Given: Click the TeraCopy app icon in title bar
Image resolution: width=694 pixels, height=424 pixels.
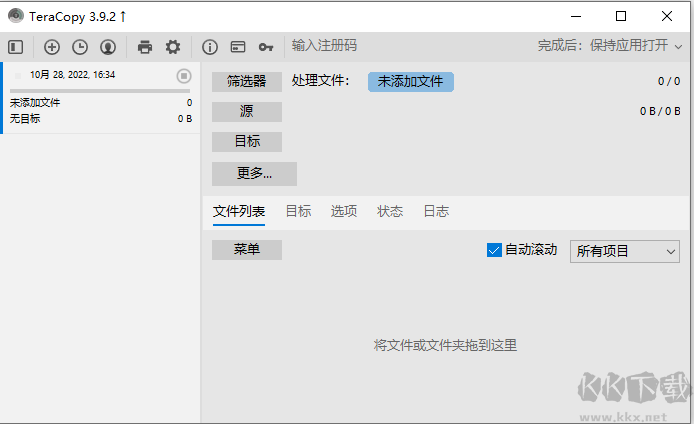Looking at the screenshot, I should [x=16, y=16].
